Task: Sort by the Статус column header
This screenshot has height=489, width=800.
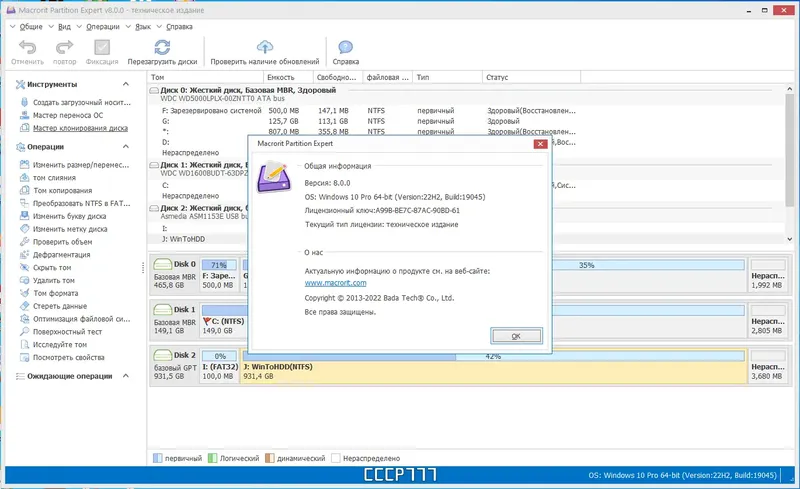Action: (x=531, y=77)
